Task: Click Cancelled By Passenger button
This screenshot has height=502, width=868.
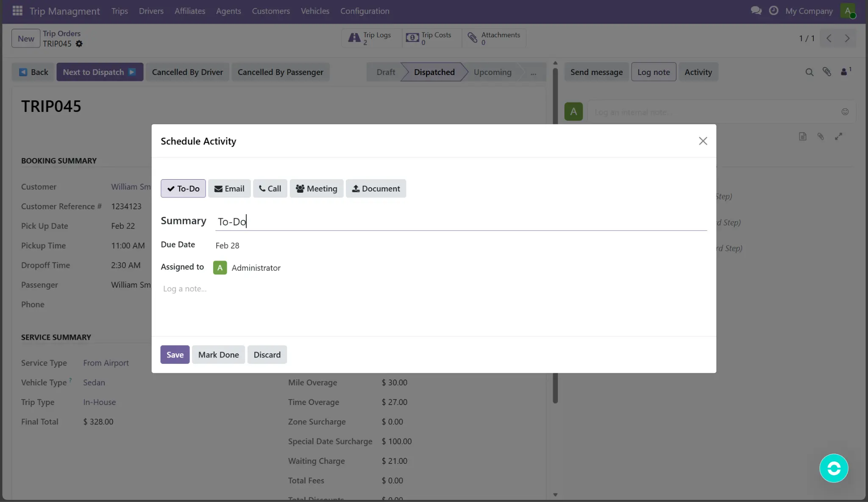Action: tap(280, 72)
